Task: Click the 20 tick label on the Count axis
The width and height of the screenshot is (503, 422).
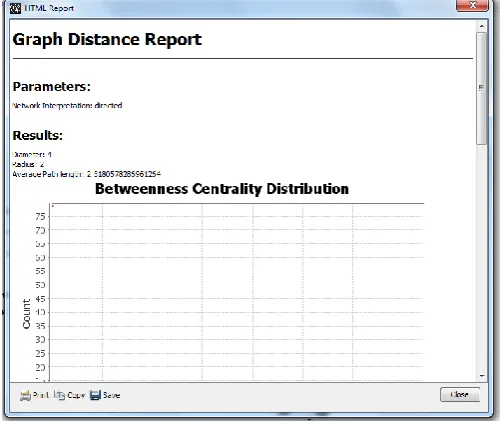Action: pyautogui.click(x=40, y=367)
